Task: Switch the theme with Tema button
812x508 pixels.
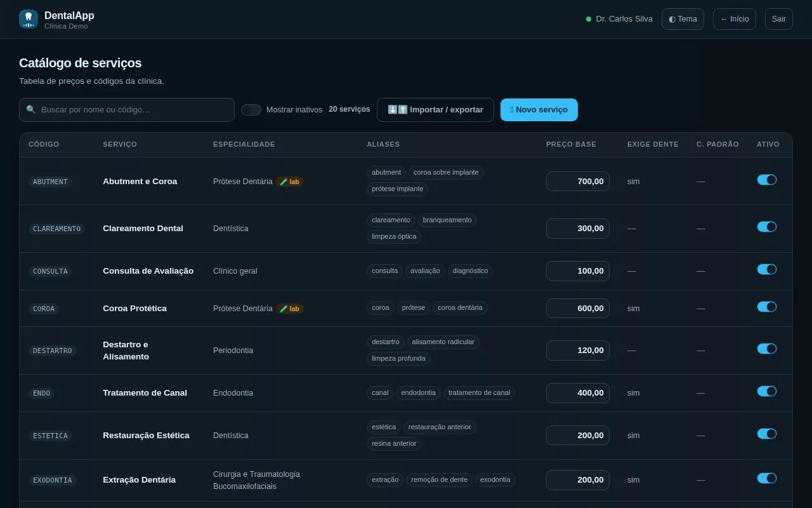Action: pos(683,19)
